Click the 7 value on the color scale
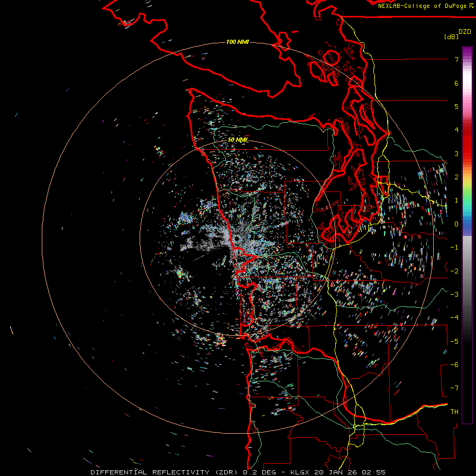This screenshot has width=476, height=476. tap(456, 59)
